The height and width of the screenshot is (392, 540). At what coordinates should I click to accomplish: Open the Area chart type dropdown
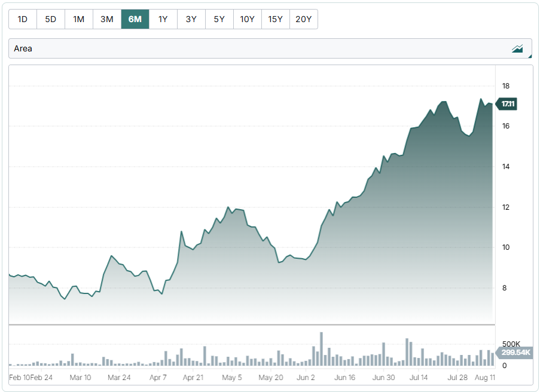coord(270,48)
